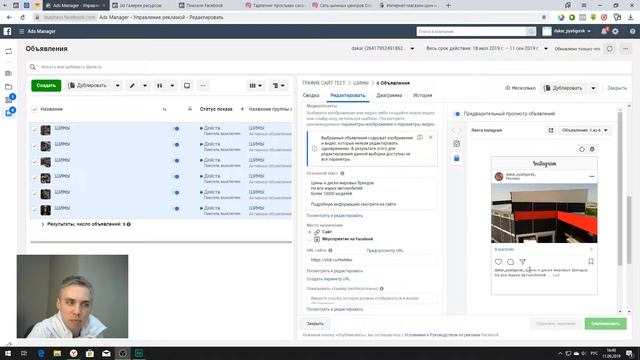Click refresh icon next to update time
This screenshot has width=640, height=360.
609,49
